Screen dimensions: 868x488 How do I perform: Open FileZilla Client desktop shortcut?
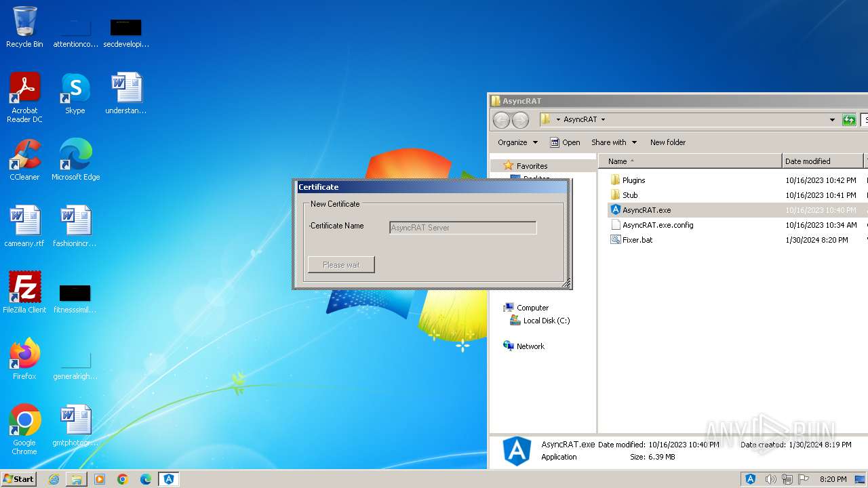pos(24,293)
